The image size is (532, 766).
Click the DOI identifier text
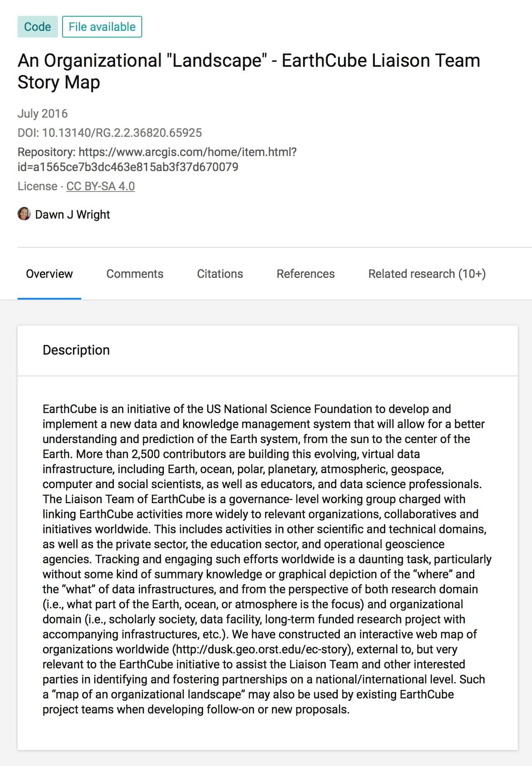[109, 134]
